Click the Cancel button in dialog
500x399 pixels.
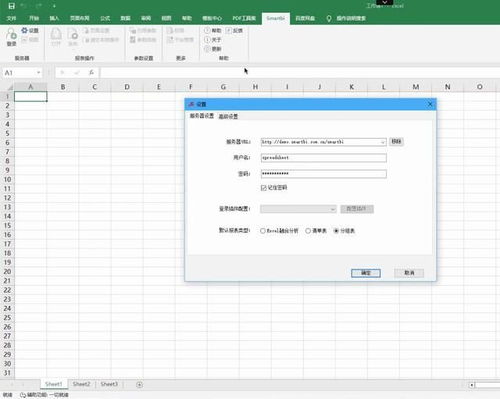409,273
